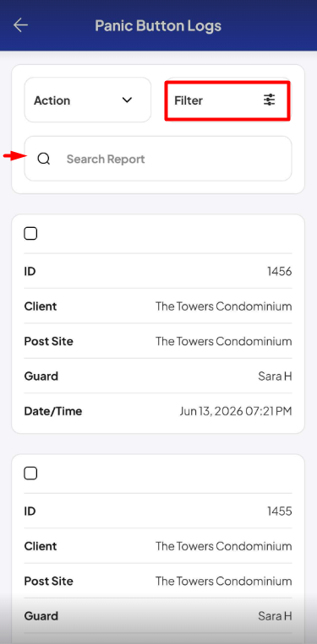
Task: Open the log entry with ID 1456
Action: coord(158,323)
